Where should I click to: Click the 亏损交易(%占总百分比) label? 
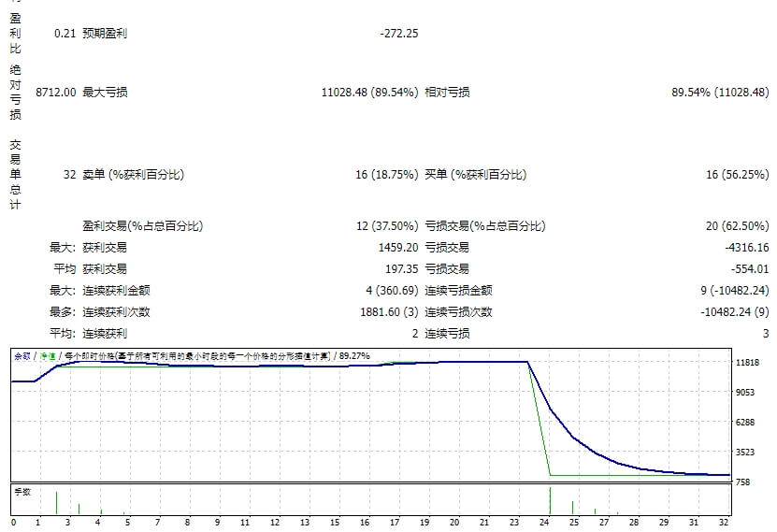485,226
